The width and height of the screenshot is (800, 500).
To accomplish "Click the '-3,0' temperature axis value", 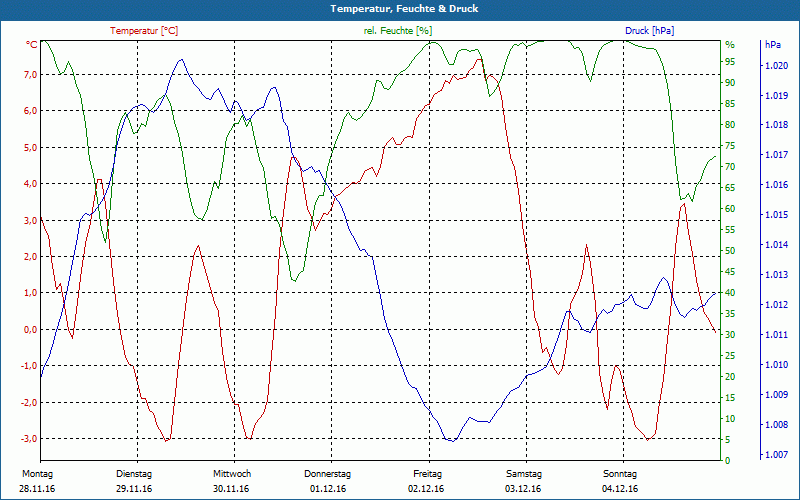I will (x=30, y=439).
